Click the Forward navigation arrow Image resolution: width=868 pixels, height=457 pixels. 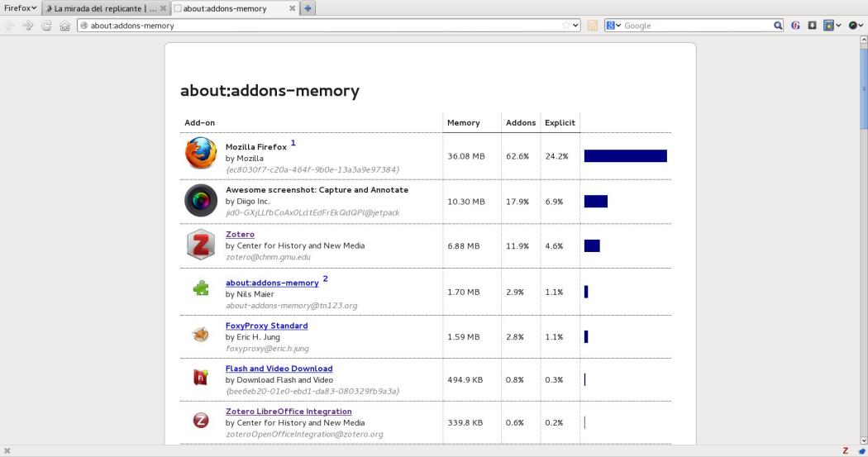[28, 26]
